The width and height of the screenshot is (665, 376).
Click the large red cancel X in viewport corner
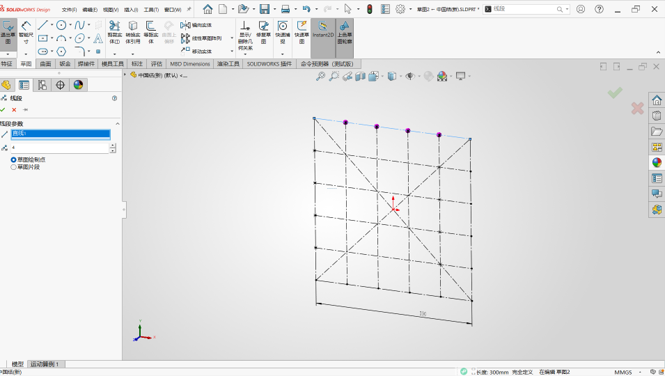(637, 109)
